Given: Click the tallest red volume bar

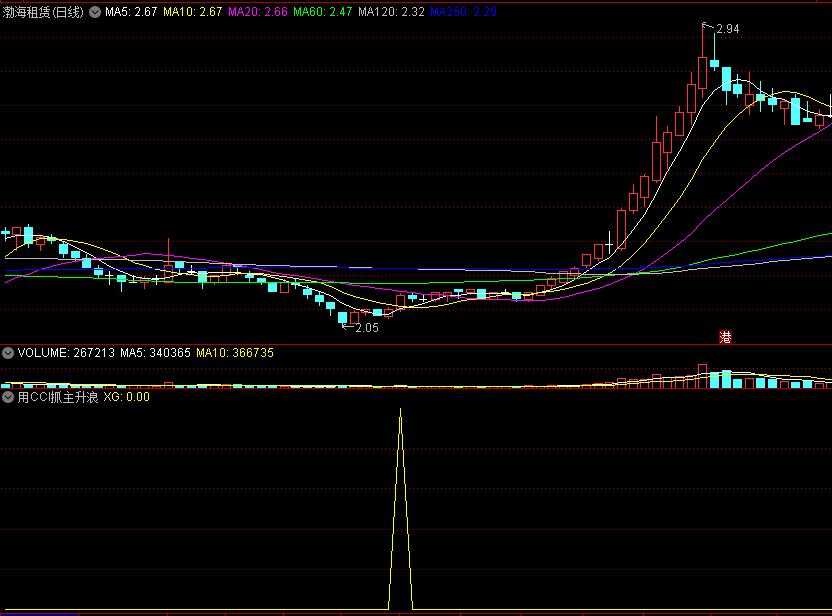Looking at the screenshot, I should 703,376.
